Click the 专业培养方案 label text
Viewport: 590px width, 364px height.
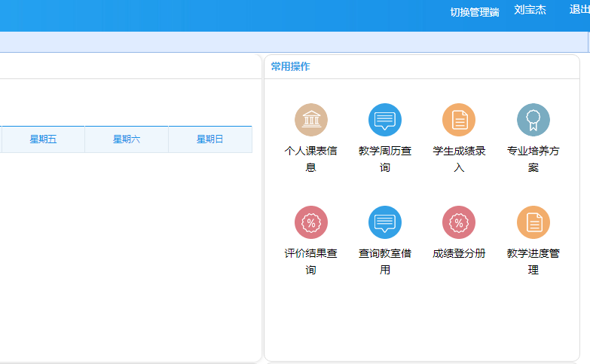pos(533,159)
